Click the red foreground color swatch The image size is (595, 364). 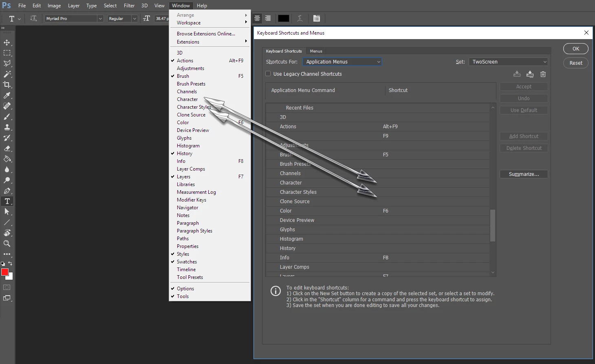coord(5,272)
